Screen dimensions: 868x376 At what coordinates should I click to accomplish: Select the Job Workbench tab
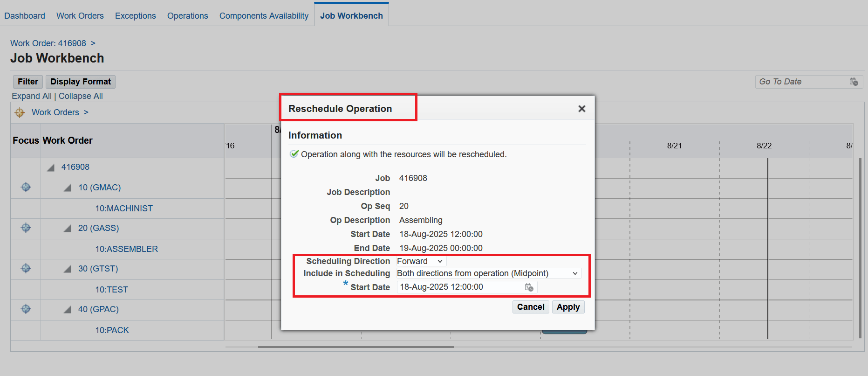[351, 16]
